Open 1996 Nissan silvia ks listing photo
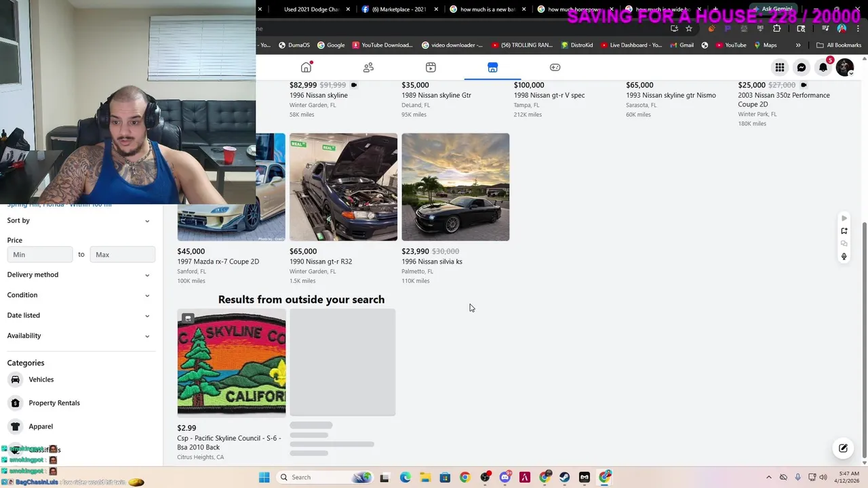 pos(455,187)
